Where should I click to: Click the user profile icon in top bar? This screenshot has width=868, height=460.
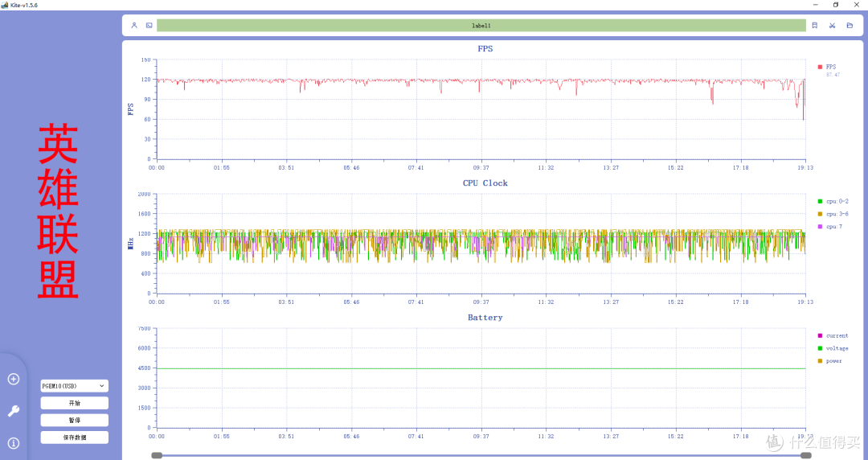coord(134,26)
